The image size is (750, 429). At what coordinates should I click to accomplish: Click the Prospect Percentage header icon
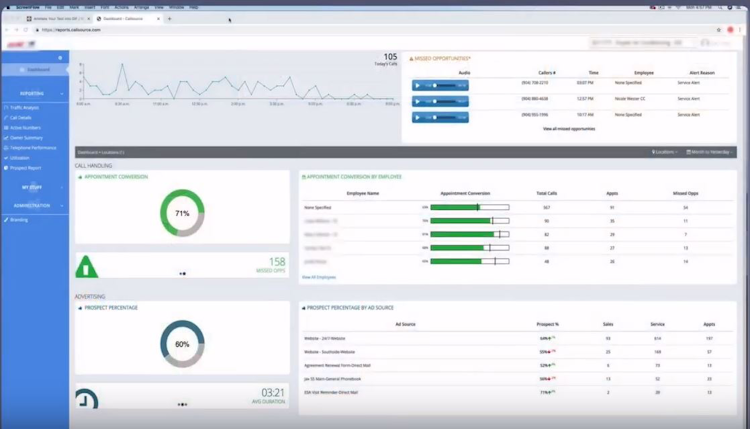tap(80, 308)
